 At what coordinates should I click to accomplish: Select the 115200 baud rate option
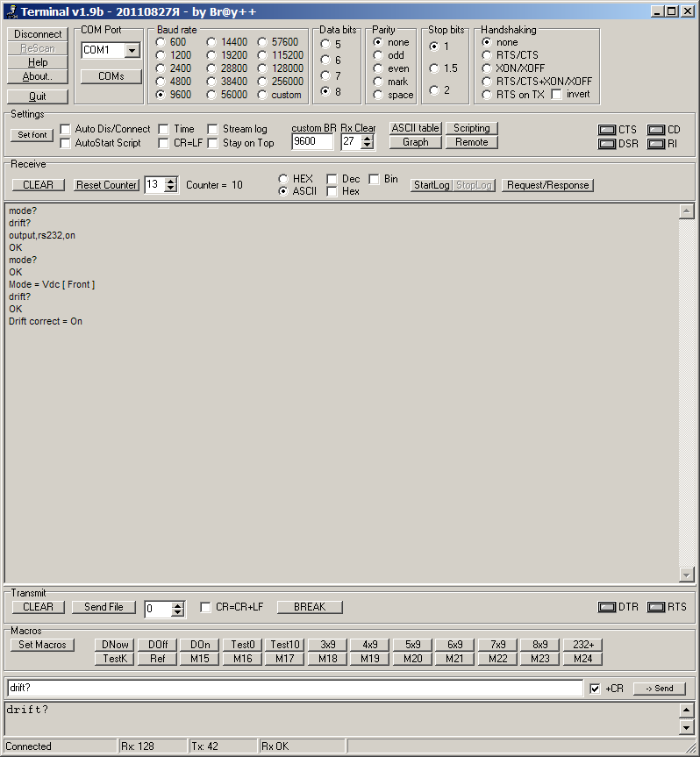263,55
